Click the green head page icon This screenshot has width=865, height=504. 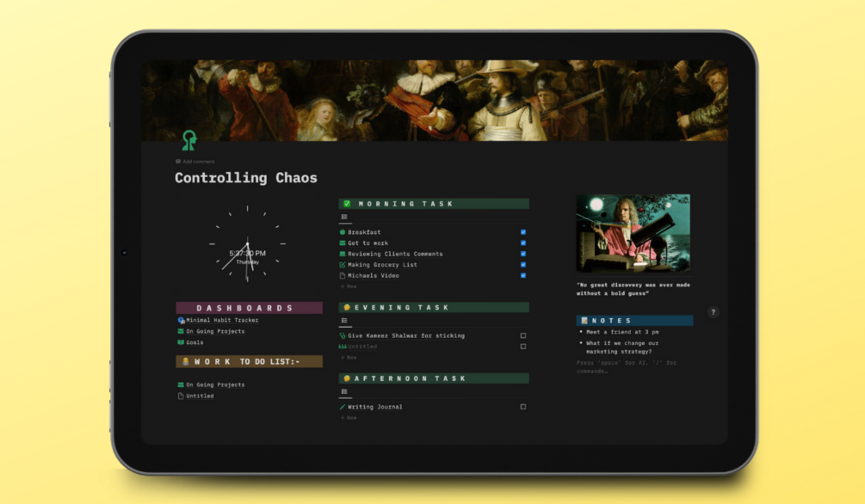189,140
